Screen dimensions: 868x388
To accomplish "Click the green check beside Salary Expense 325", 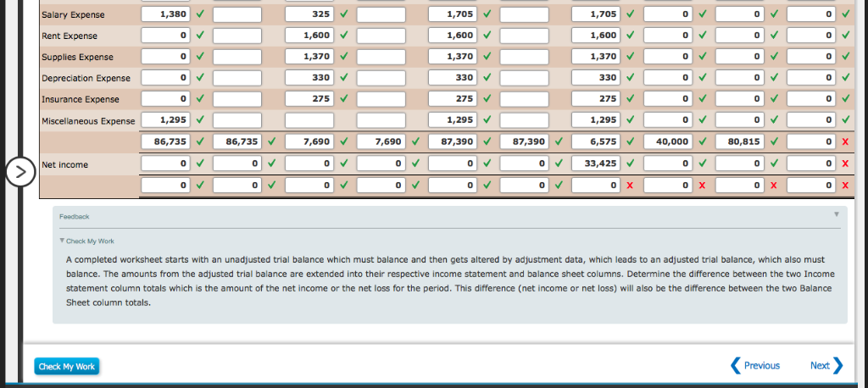I will [344, 14].
